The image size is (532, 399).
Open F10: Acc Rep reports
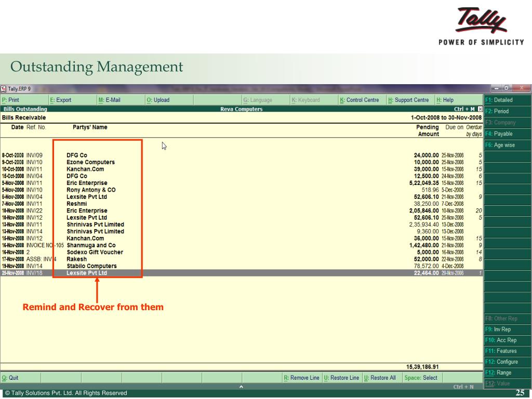tap(508, 340)
